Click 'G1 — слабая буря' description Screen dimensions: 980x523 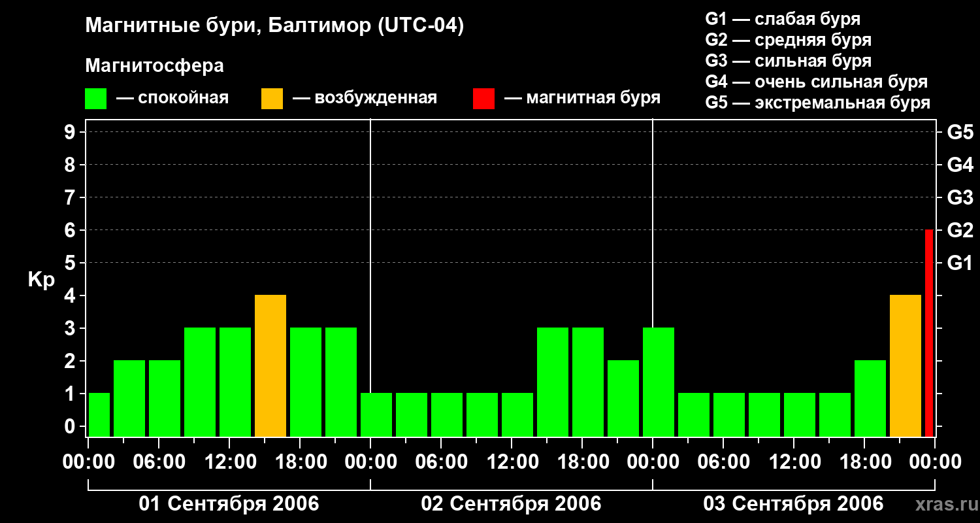783,19
